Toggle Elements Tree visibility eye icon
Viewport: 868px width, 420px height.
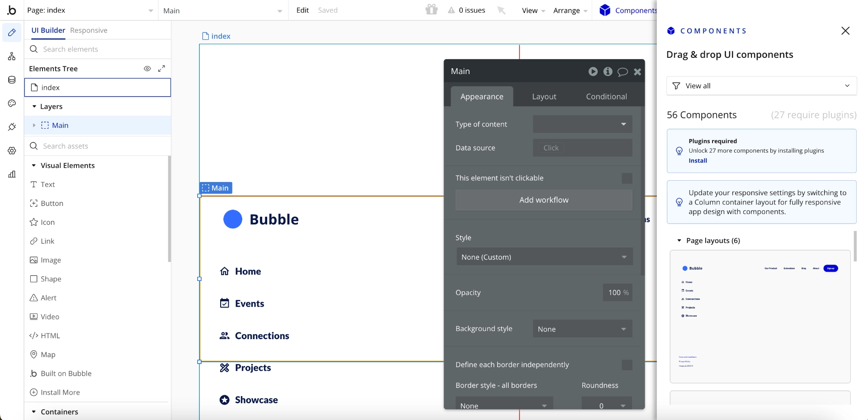[147, 69]
